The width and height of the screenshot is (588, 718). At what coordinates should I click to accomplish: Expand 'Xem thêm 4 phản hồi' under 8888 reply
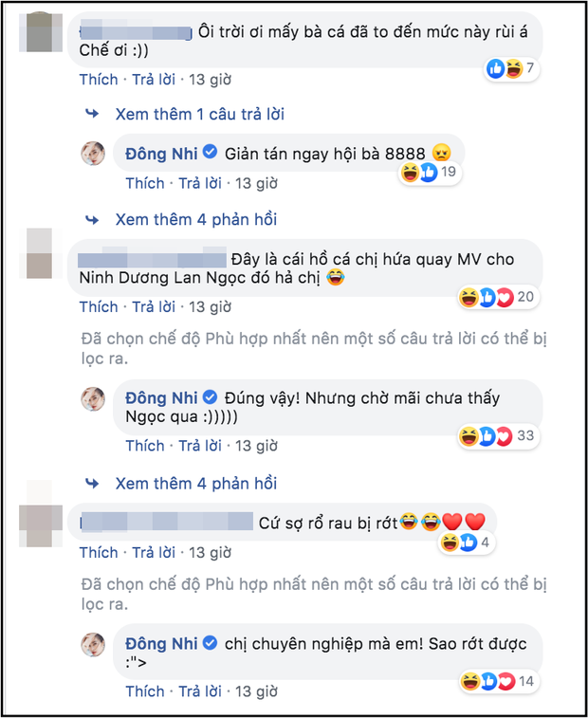click(x=196, y=220)
